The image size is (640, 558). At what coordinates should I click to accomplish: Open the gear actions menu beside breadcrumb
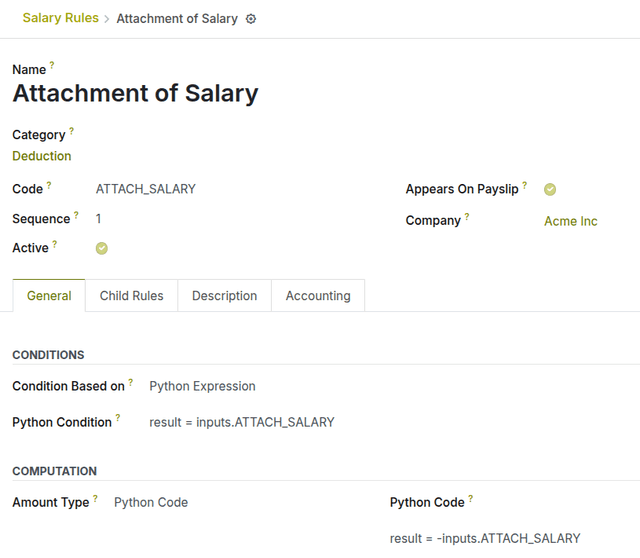point(251,19)
